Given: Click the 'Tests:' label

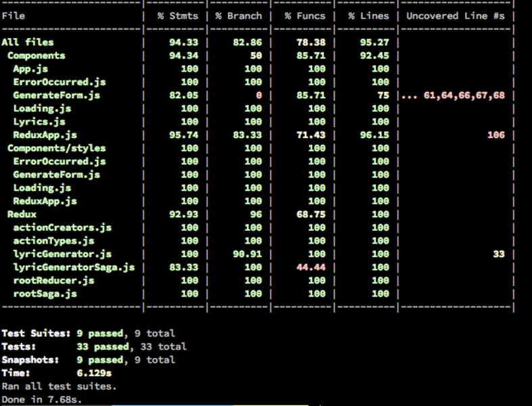Looking at the screenshot, I should pos(19,346).
